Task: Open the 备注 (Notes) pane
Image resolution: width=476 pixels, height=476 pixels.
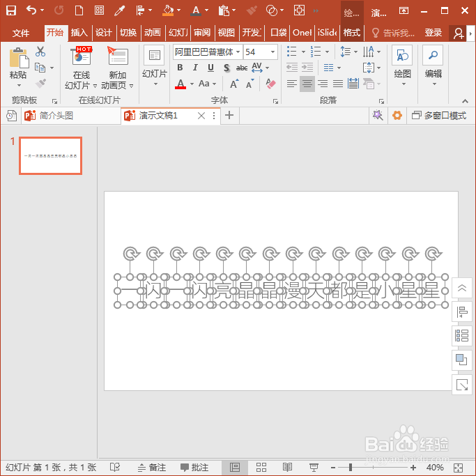Action: pos(152,467)
